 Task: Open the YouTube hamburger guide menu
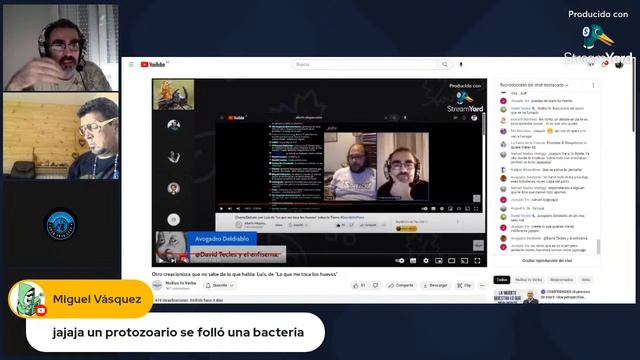coord(131,64)
